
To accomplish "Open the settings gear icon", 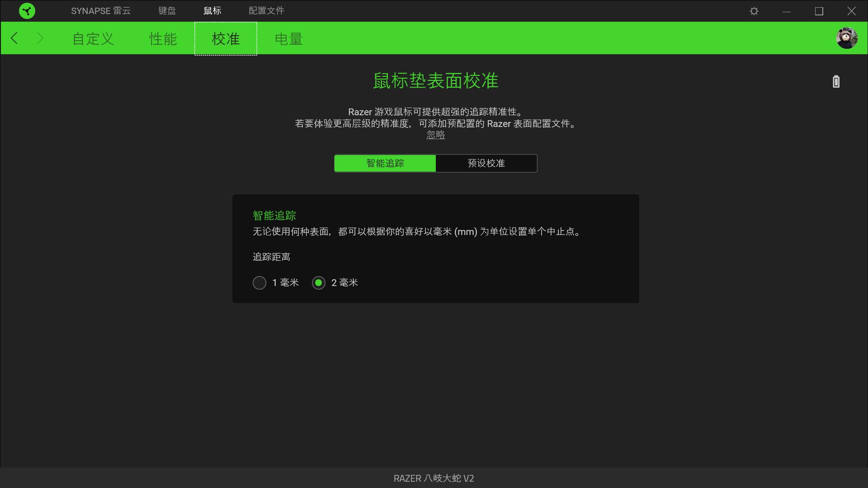I will pos(753,10).
